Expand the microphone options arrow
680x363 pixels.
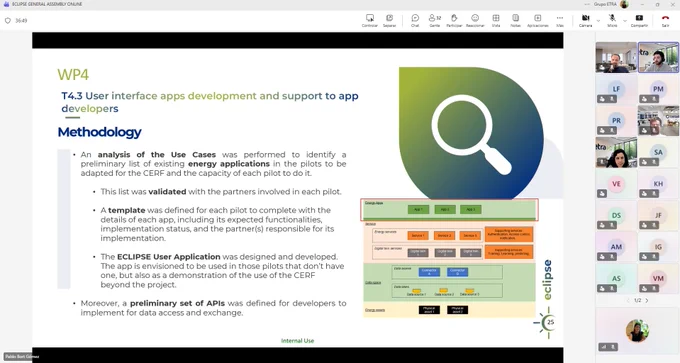coord(625,20)
